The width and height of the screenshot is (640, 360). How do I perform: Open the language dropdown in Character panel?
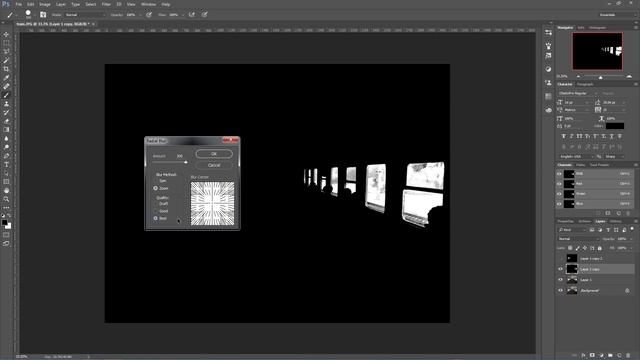577,156
